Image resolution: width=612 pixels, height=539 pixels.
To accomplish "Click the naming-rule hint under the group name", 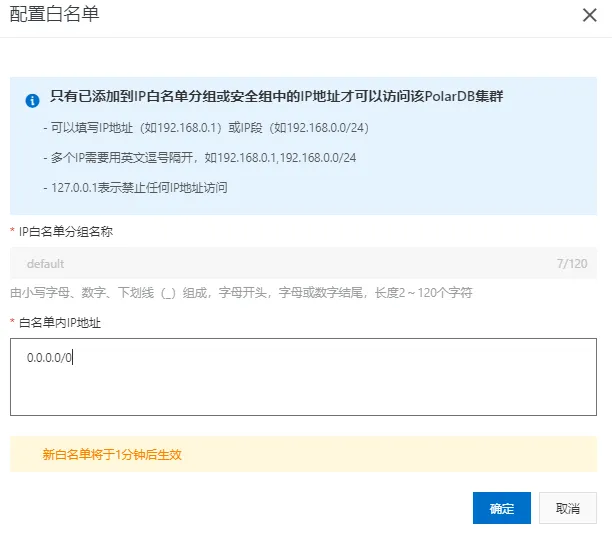I will click(x=241, y=292).
